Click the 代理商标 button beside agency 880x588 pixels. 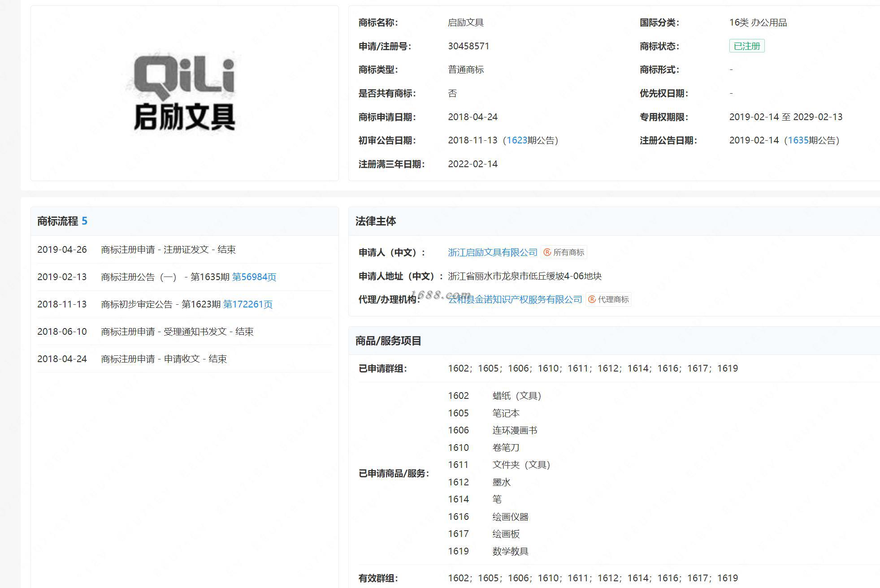click(x=608, y=299)
